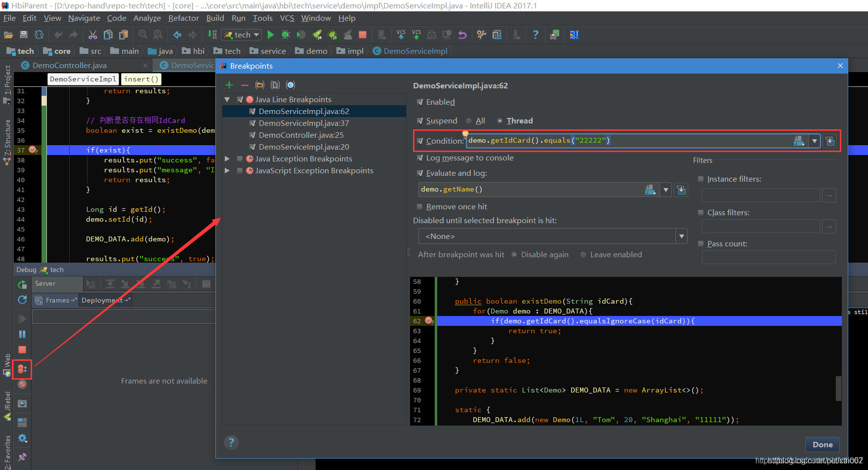Open the Evaluate and log history dropdown
The width and height of the screenshot is (868, 470).
point(666,190)
